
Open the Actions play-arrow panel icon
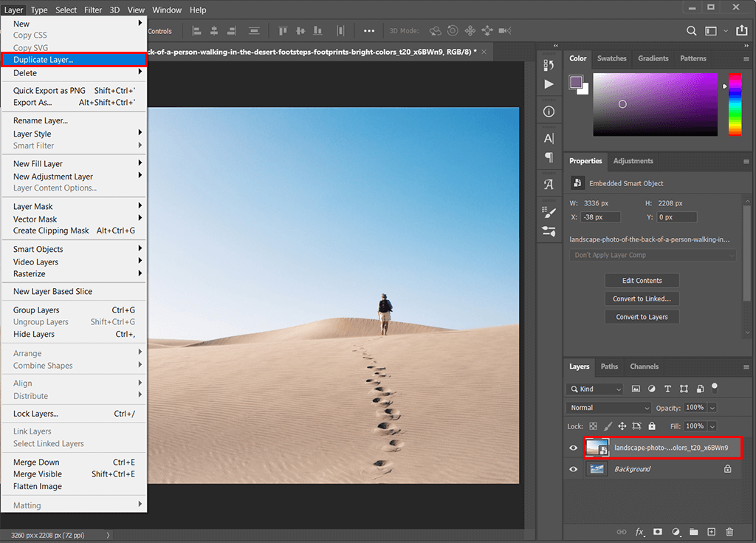point(549,84)
